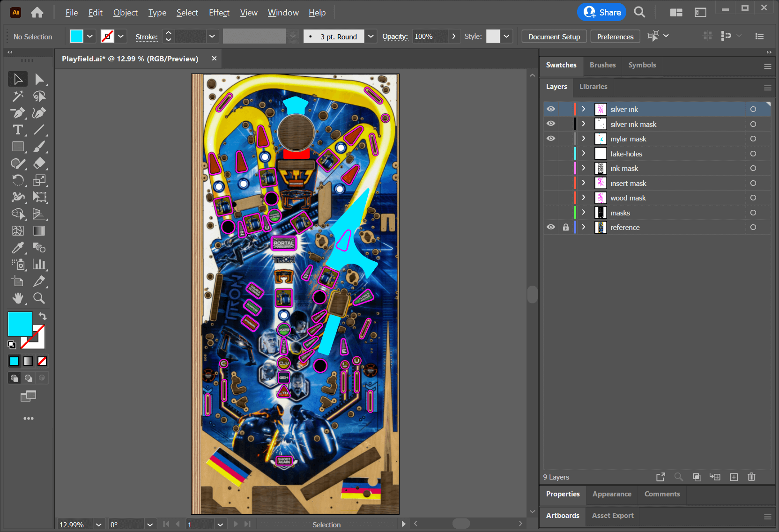Hide the mylar mask layer

[551, 139]
